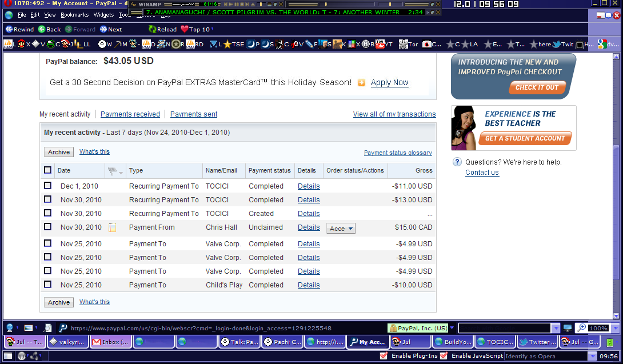Image resolution: width=623 pixels, height=364 pixels.
Task: Disable the Enable JavaScript checkbox
Action: pyautogui.click(x=444, y=356)
